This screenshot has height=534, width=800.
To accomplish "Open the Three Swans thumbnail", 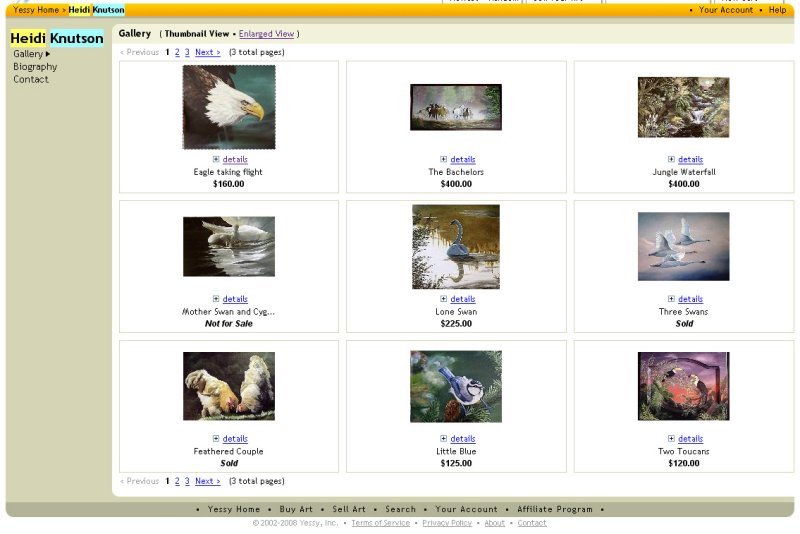I will pos(684,247).
